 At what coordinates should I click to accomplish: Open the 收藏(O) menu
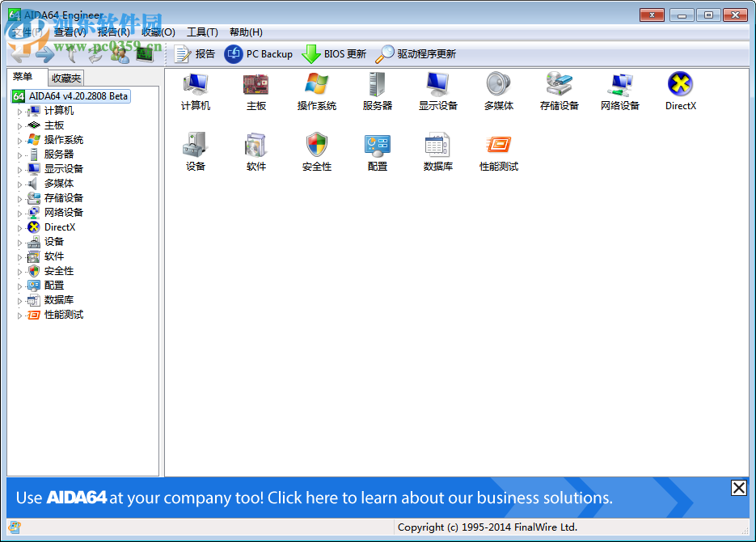tap(158, 32)
